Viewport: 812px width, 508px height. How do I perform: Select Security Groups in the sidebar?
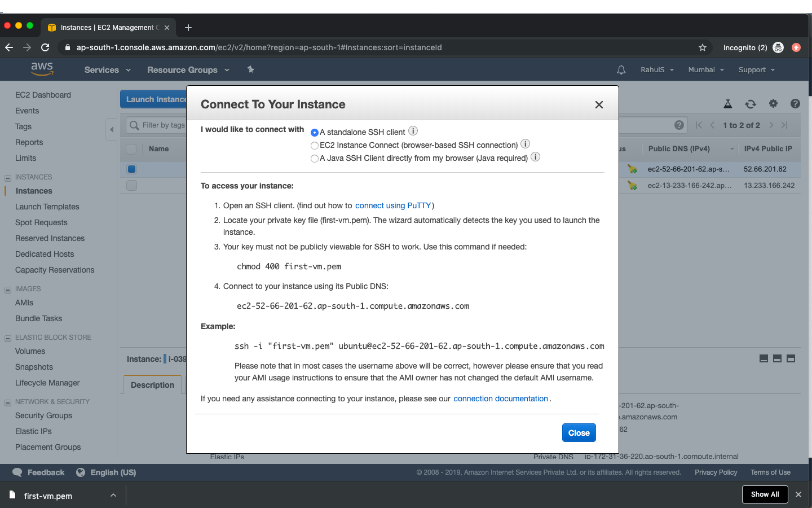(43, 415)
